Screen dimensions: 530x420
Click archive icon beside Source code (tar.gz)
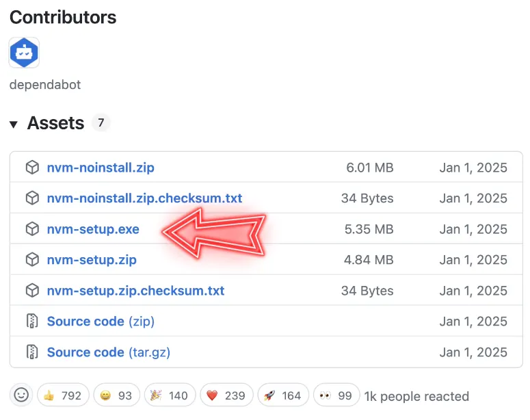click(x=32, y=352)
